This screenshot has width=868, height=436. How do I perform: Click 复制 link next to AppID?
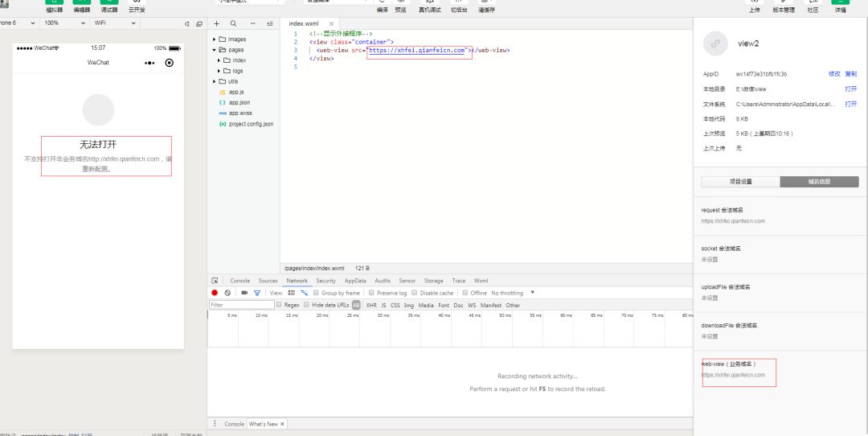(x=850, y=74)
